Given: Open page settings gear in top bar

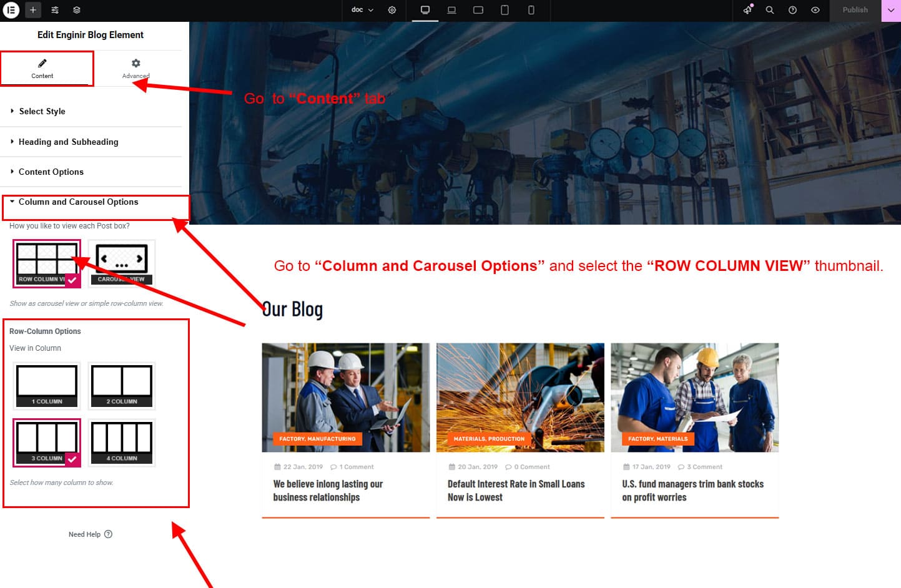Looking at the screenshot, I should [x=392, y=10].
